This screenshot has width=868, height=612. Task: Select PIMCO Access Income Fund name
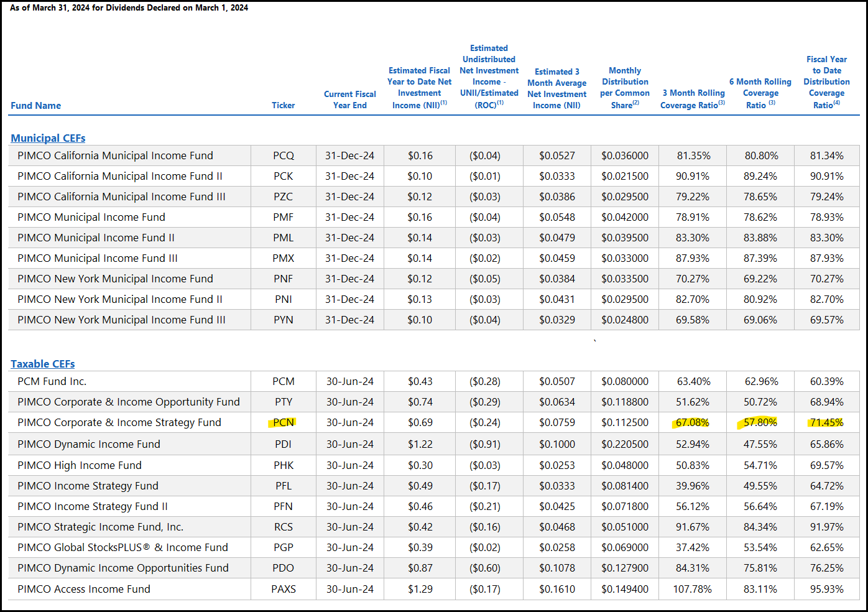coord(84,589)
